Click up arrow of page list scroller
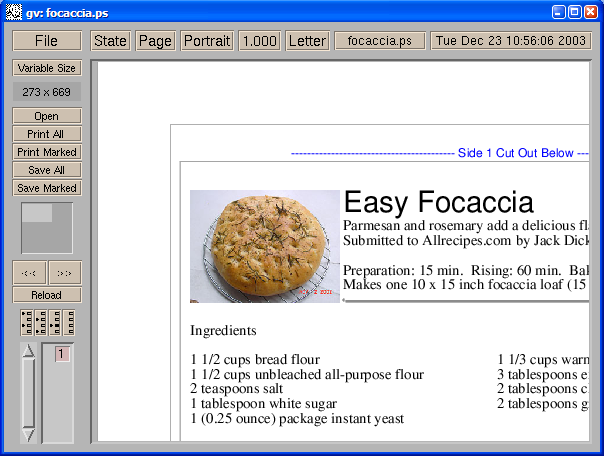 pyautogui.click(x=28, y=351)
